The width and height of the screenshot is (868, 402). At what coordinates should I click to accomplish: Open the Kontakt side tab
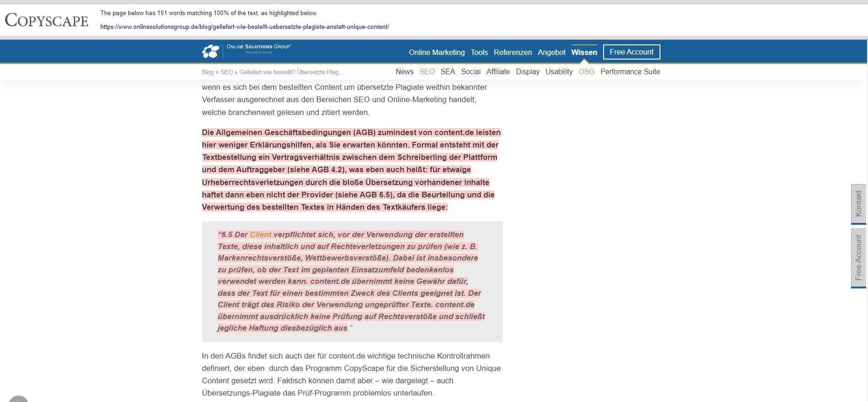click(858, 204)
